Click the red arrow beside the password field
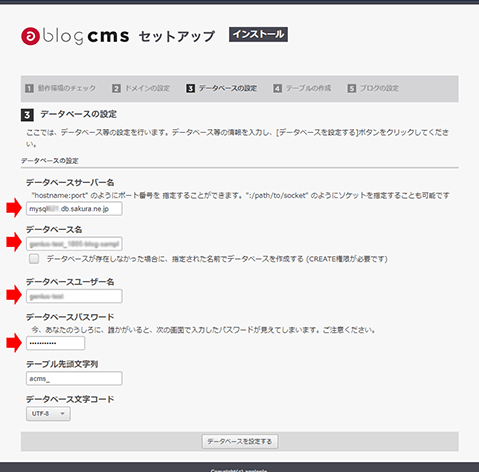Image resolution: width=479 pixels, height=472 pixels. pos(14,343)
